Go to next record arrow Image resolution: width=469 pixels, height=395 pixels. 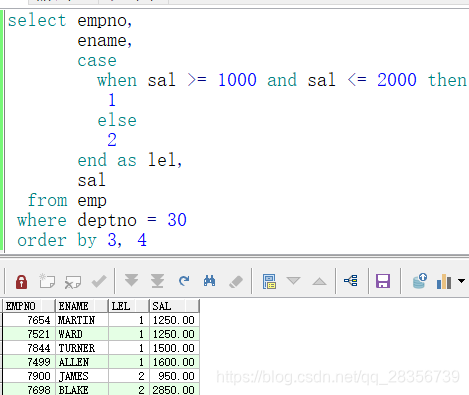pyautogui.click(x=293, y=281)
